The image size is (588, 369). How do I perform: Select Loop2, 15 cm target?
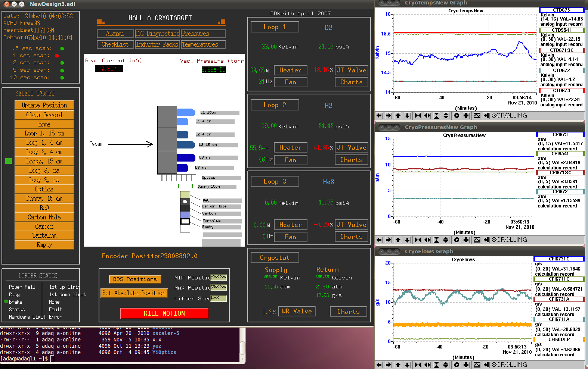coord(44,162)
